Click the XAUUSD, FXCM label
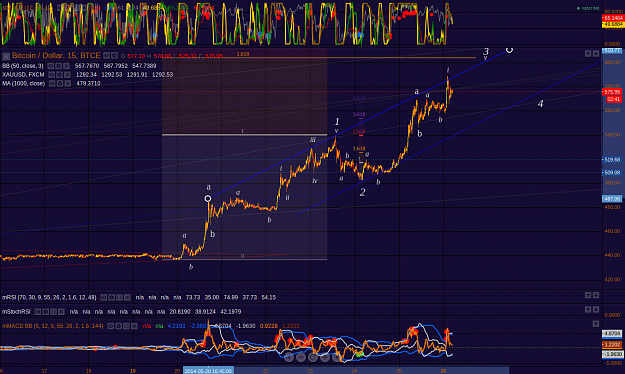Image resolution: width=625 pixels, height=374 pixels. 23,75
